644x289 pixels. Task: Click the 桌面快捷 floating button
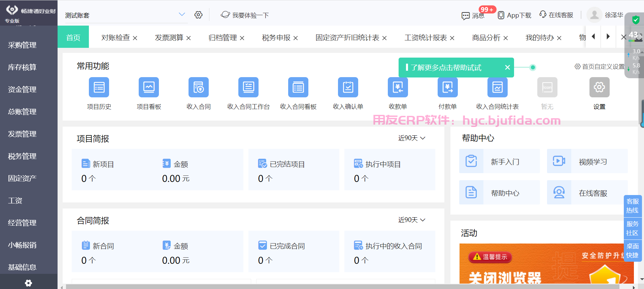coord(633,251)
